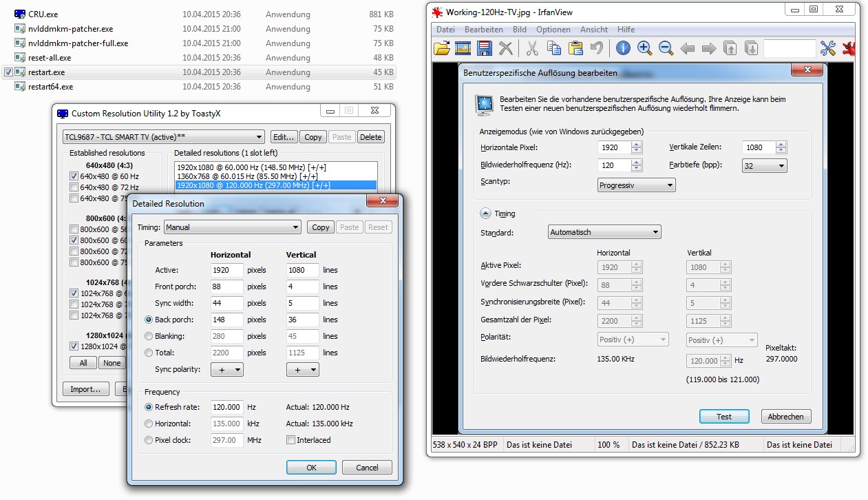Open image Information with the blue info icon
Image resolution: width=868 pixels, height=500 pixels.
point(623,48)
